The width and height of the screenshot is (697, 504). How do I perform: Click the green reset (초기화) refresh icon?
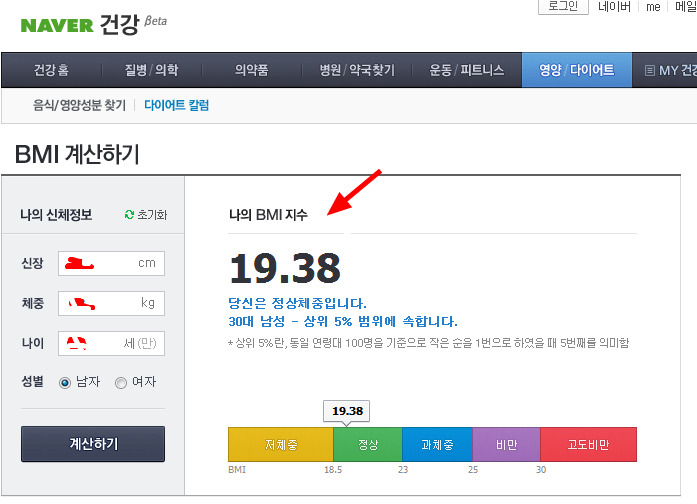(129, 215)
